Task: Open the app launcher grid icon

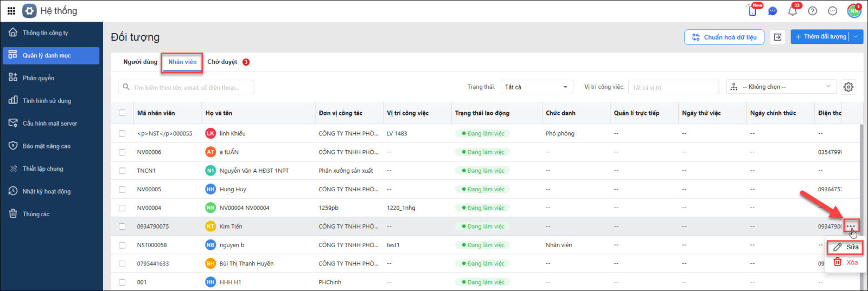Action: click(11, 11)
